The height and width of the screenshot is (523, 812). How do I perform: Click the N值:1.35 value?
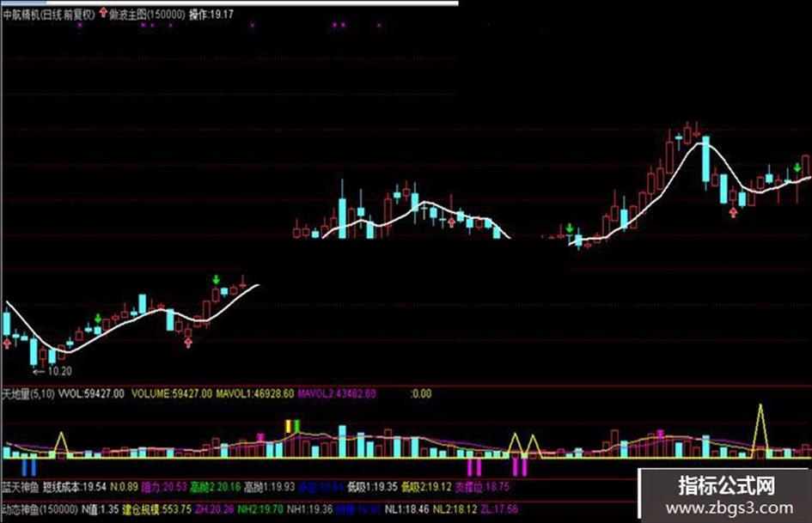pyautogui.click(x=100, y=509)
